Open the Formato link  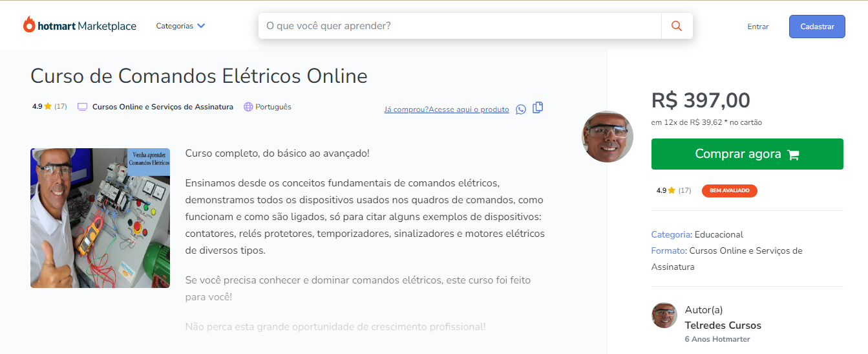click(668, 250)
